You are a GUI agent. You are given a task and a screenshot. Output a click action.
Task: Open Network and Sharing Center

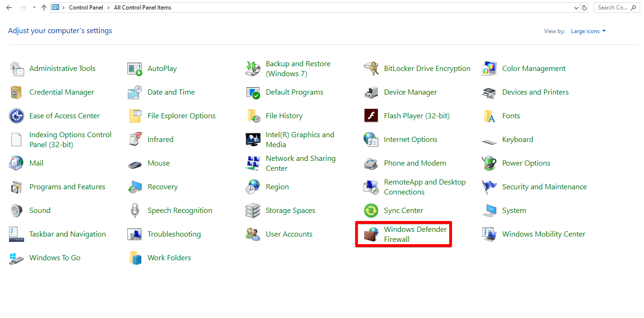pyautogui.click(x=301, y=163)
